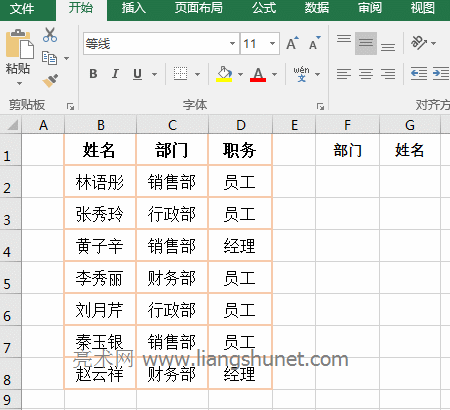The width and height of the screenshot is (450, 410).
Task: Select column F header
Action: point(347,125)
